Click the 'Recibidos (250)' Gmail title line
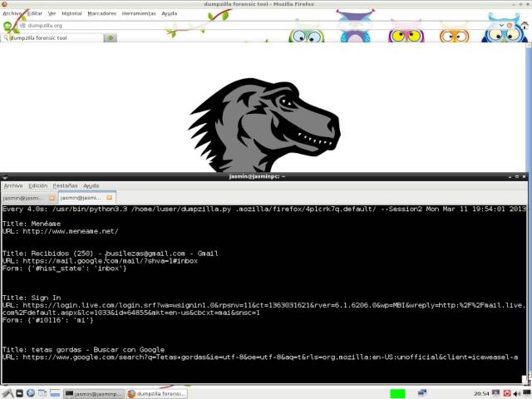 (x=110, y=254)
